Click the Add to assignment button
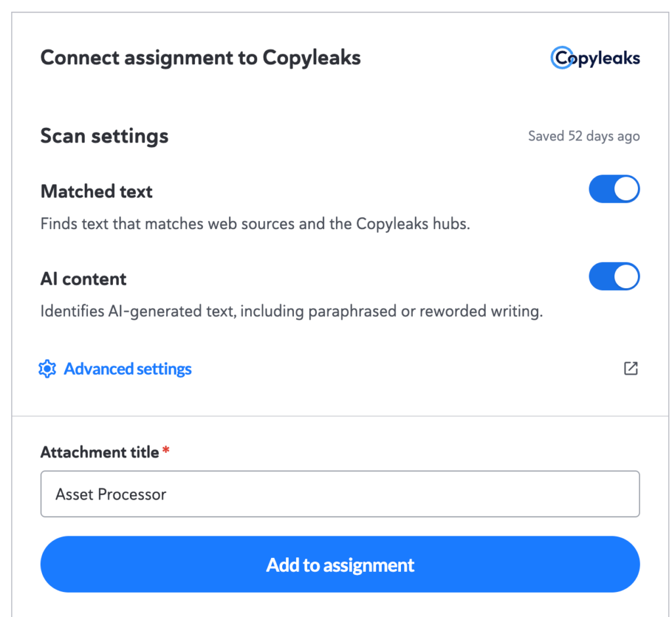672x617 pixels. click(x=340, y=564)
